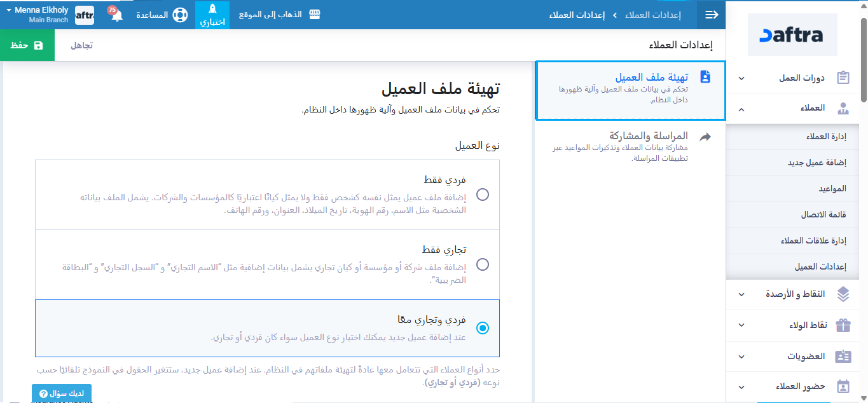The image size is (868, 403).
Task: Click the notifications bell icon
Action: (x=116, y=16)
